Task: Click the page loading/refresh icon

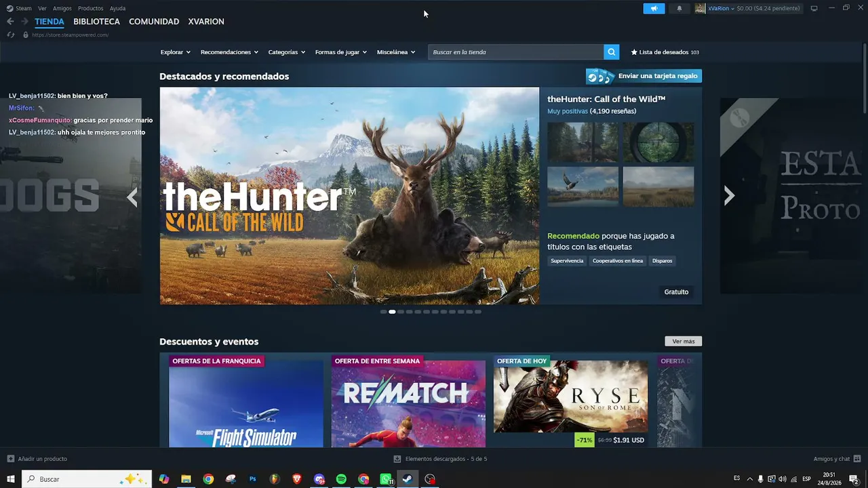Action: click(x=10, y=35)
